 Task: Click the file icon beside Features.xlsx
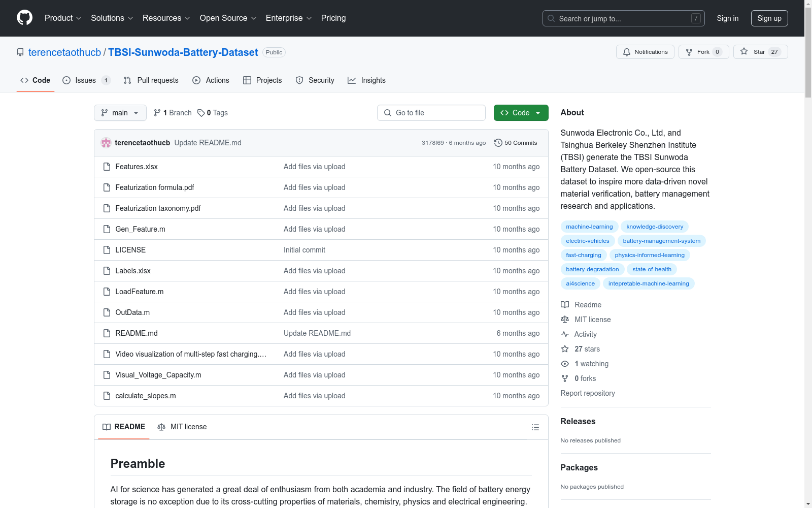point(107,167)
